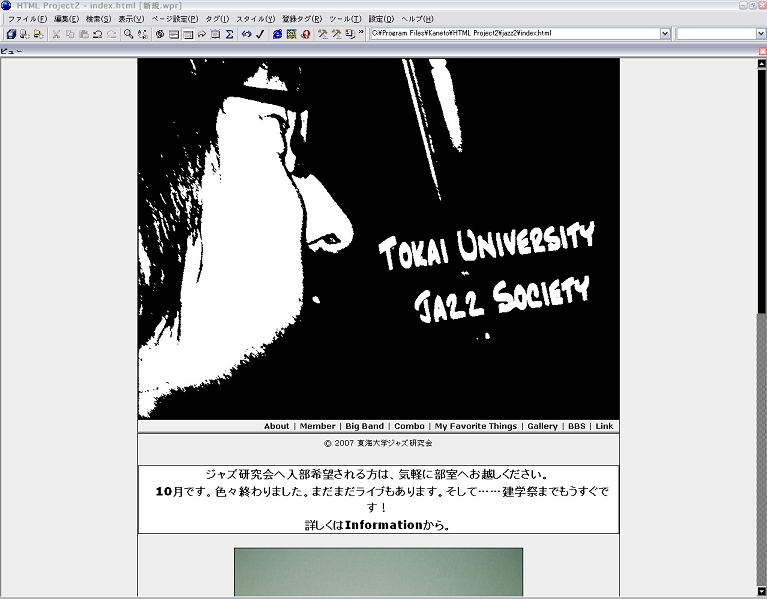Click the first hammer tools icon
Image resolution: width=767 pixels, height=599 pixels.
coord(323,34)
